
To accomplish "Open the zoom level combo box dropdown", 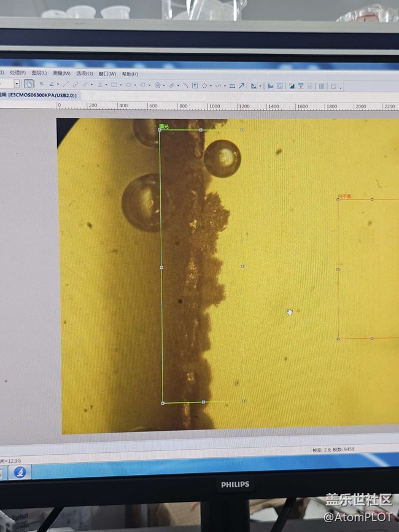I will [x=17, y=84].
